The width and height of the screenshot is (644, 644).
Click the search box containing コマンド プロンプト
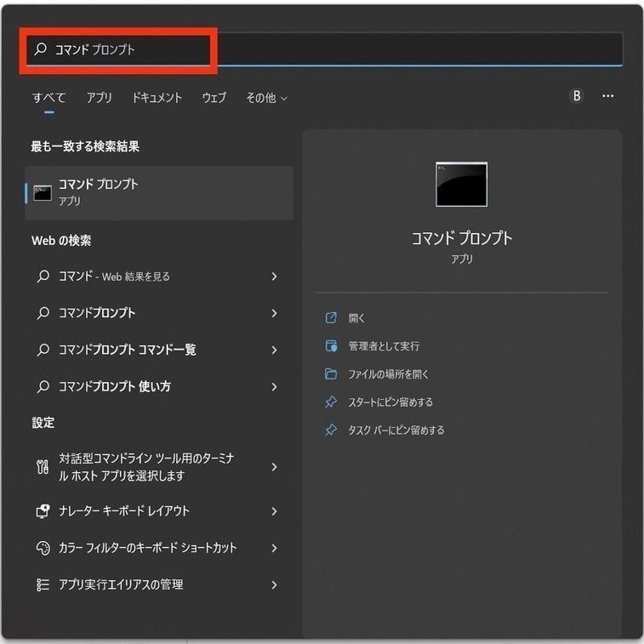pos(324,49)
